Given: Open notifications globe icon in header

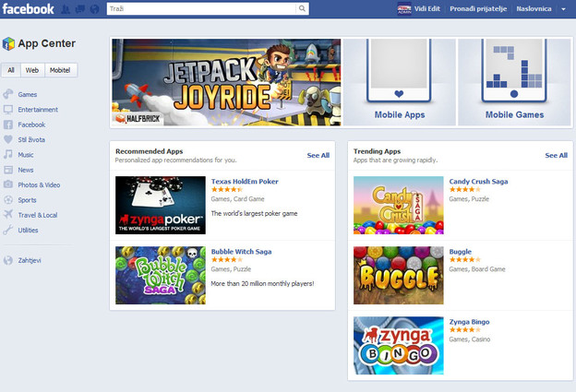Looking at the screenshot, I should coord(95,9).
